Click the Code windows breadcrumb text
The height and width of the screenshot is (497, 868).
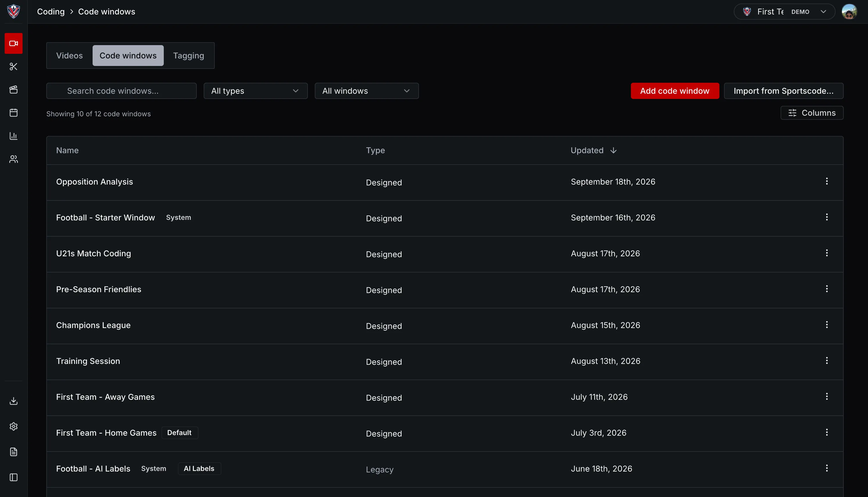click(106, 12)
